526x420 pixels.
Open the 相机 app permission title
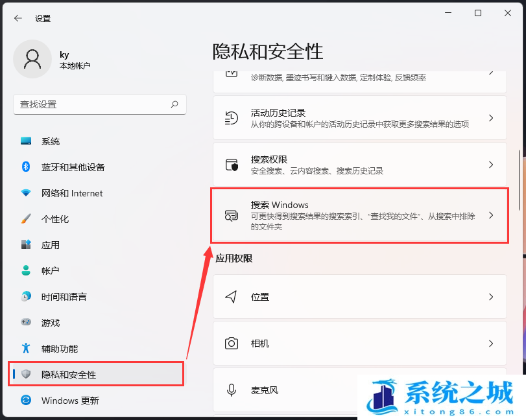(260, 344)
